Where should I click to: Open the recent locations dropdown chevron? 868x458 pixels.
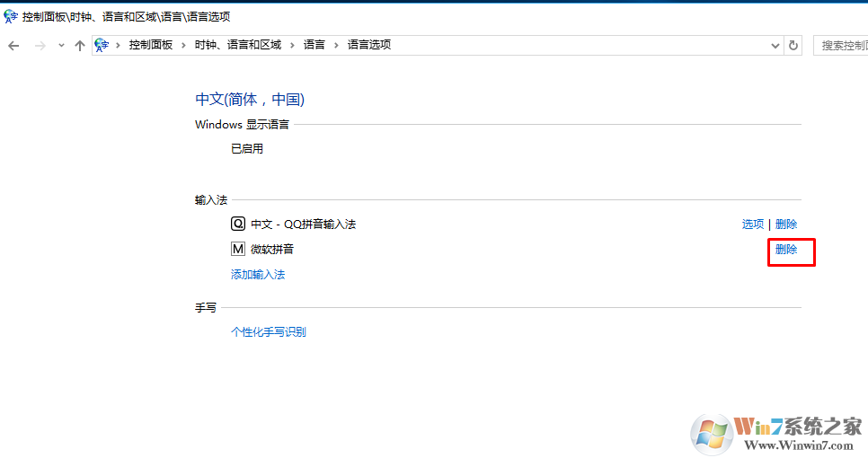[x=61, y=46]
